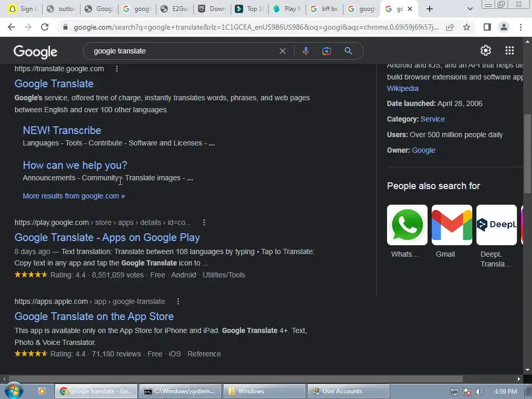Open the C:\Windows\system taskbar window
The width and height of the screenshot is (532, 399).
click(x=180, y=391)
